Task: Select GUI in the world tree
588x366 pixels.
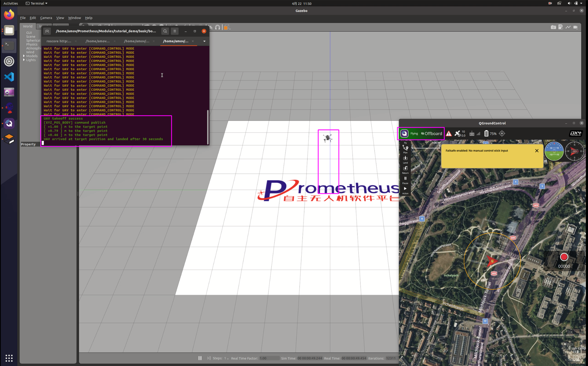Action: click(29, 33)
